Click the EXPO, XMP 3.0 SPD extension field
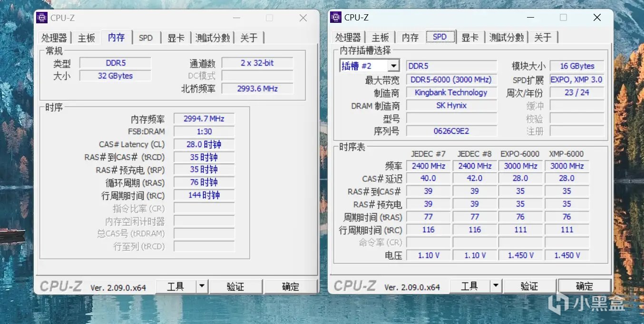Viewport: 644px width, 324px height. (x=577, y=79)
